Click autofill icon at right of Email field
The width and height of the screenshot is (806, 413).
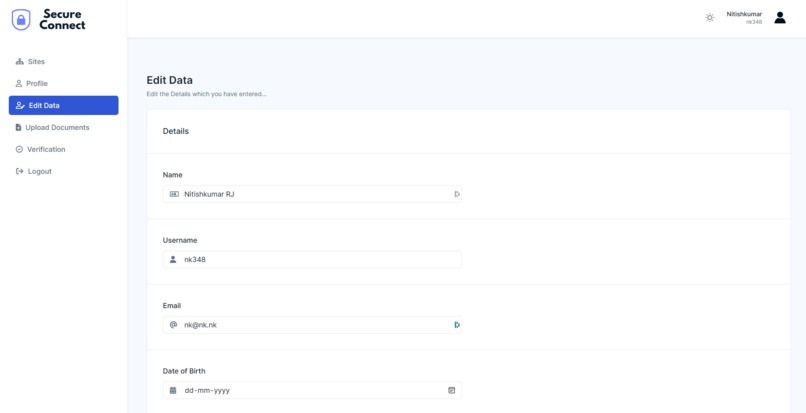pyautogui.click(x=457, y=325)
